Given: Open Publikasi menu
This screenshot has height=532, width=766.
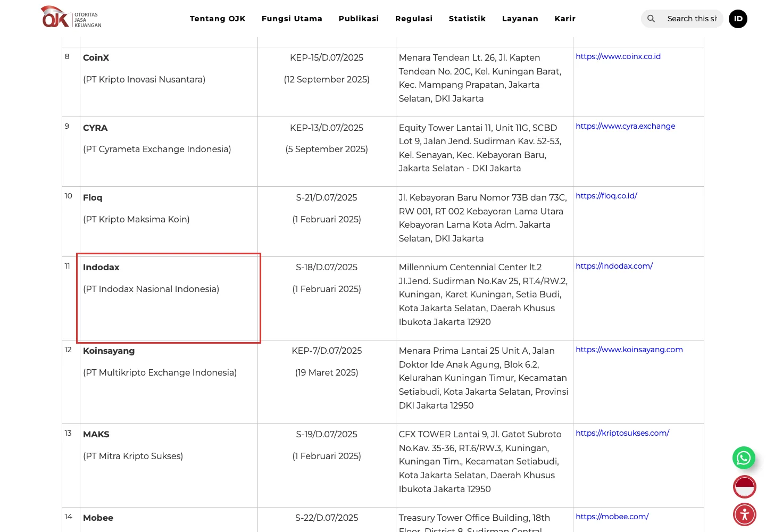Looking at the screenshot, I should point(359,19).
